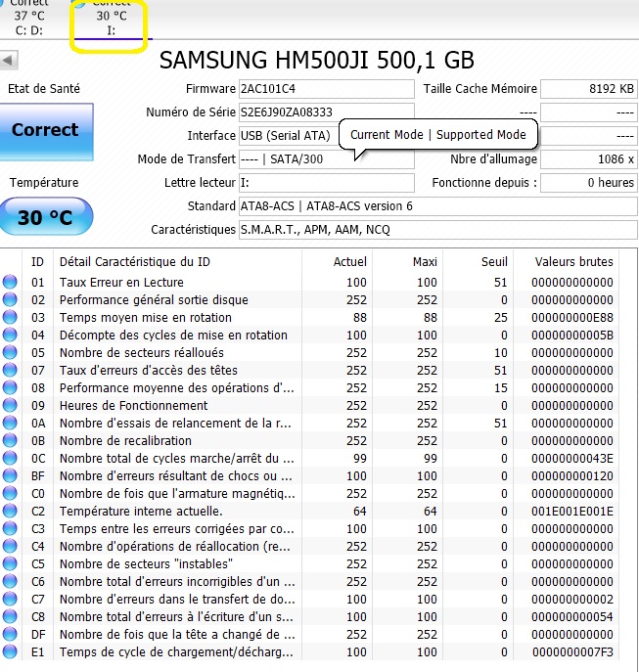Viewport: 639px width, 672px height.
Task: Click the status orb for Taux Erreur en Lecture
Action: point(10,282)
